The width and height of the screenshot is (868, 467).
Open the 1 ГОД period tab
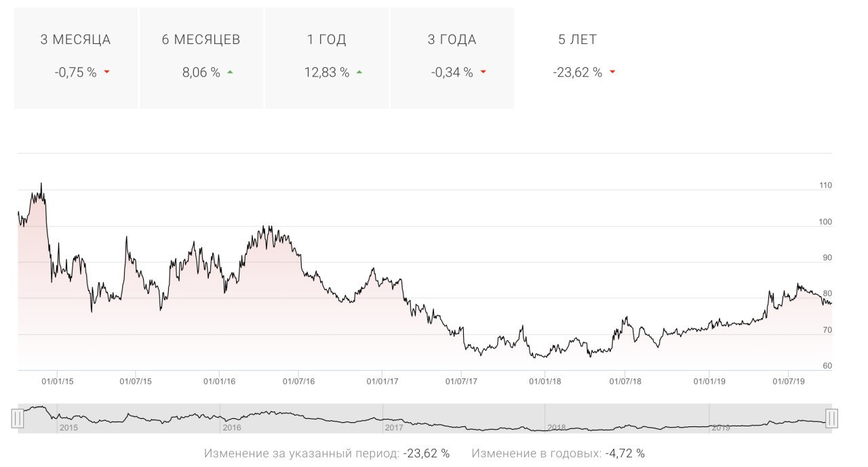[327, 58]
